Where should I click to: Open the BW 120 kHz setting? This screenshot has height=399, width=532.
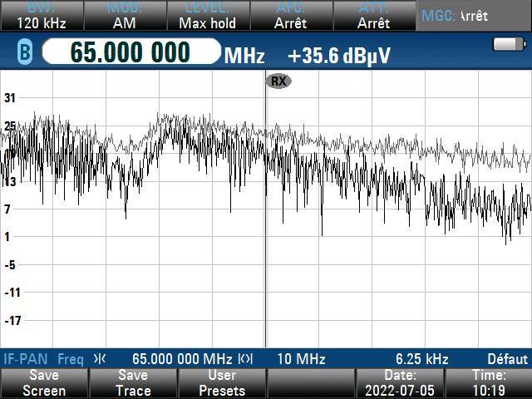(42, 16)
